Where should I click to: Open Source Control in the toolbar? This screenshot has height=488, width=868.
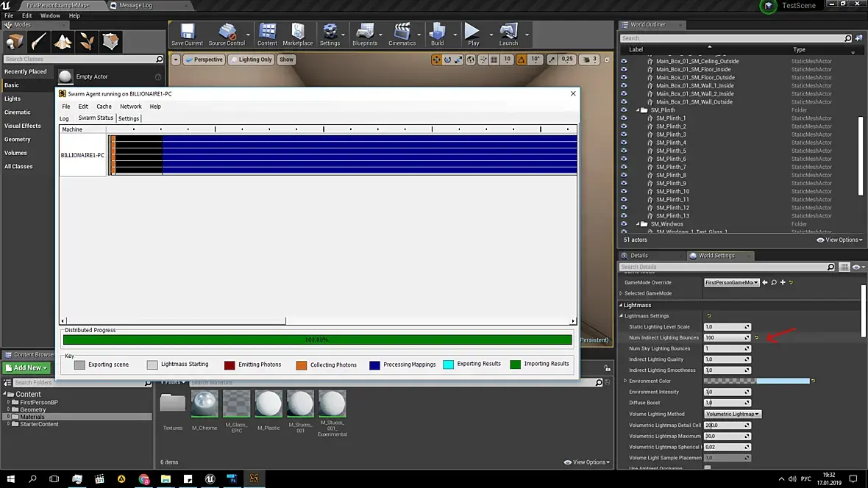click(x=227, y=35)
